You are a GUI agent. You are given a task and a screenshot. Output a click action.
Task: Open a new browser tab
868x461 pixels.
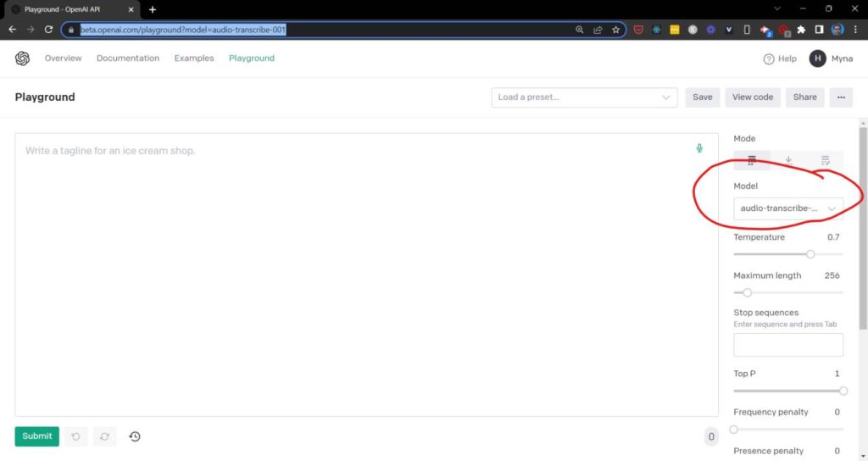coord(153,9)
